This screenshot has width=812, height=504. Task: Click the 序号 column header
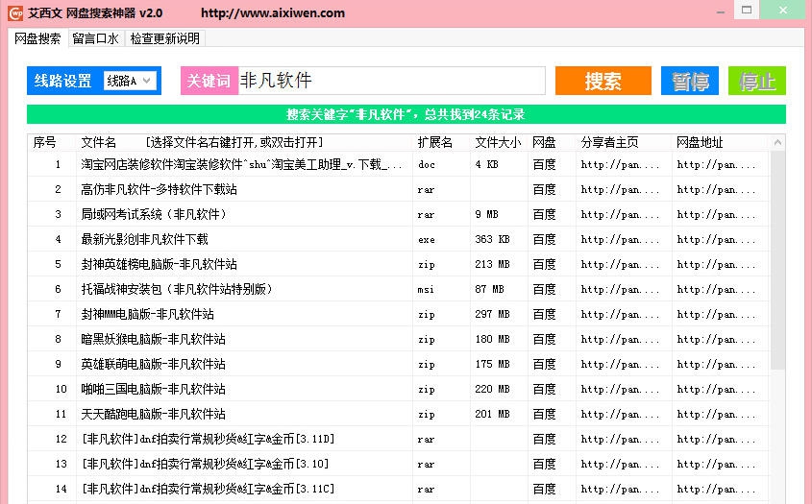(45, 142)
